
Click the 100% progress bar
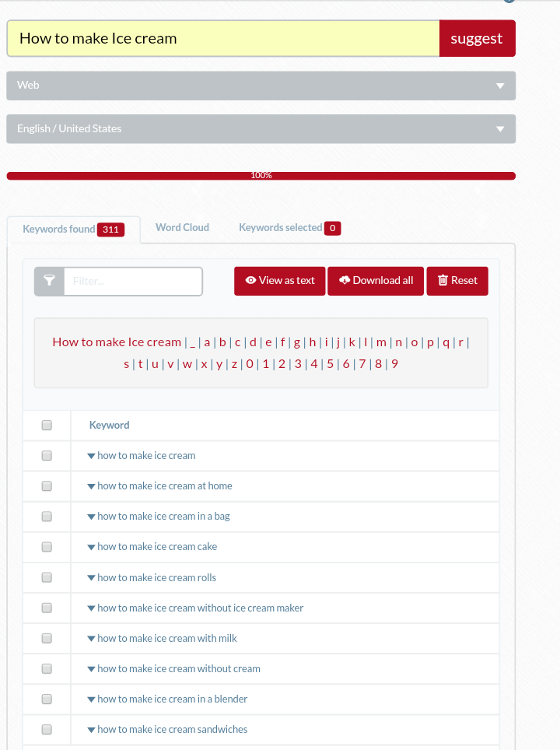tap(261, 176)
